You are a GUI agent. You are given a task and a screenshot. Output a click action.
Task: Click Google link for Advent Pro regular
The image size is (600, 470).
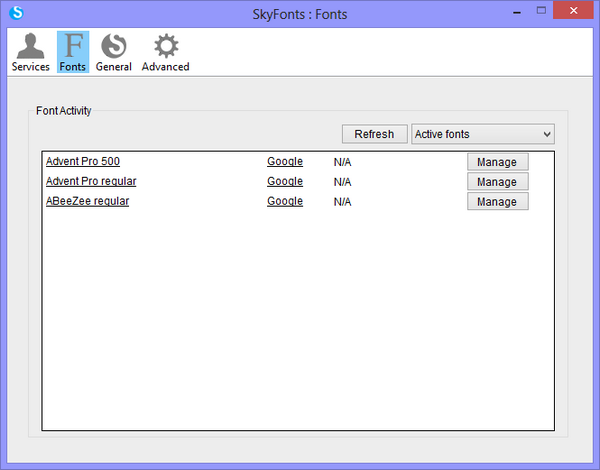(285, 181)
